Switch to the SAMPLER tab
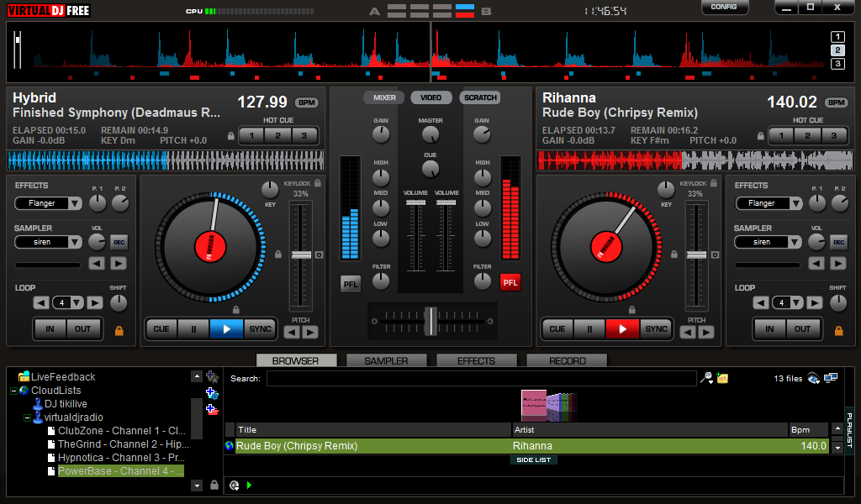This screenshot has height=504, width=861. tap(386, 361)
